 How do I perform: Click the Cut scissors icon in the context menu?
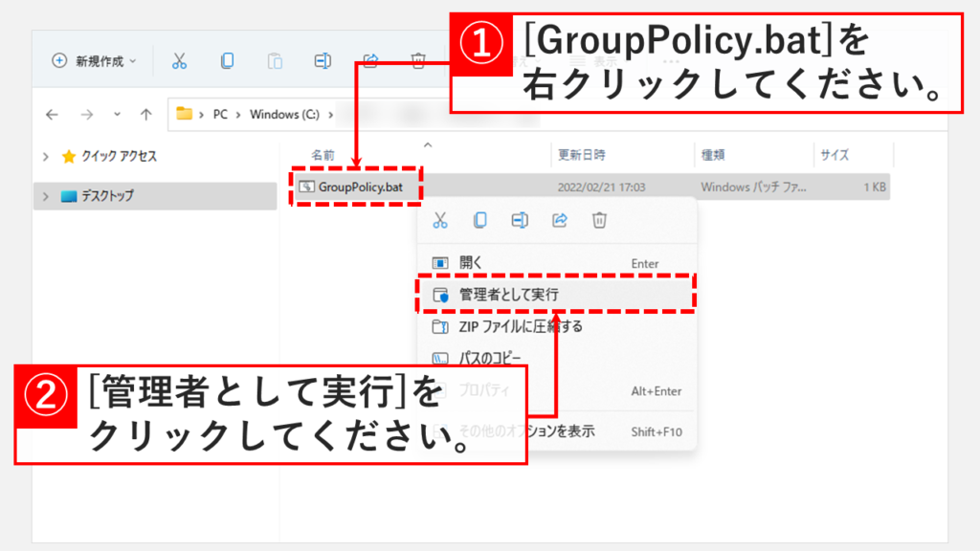[x=440, y=220]
